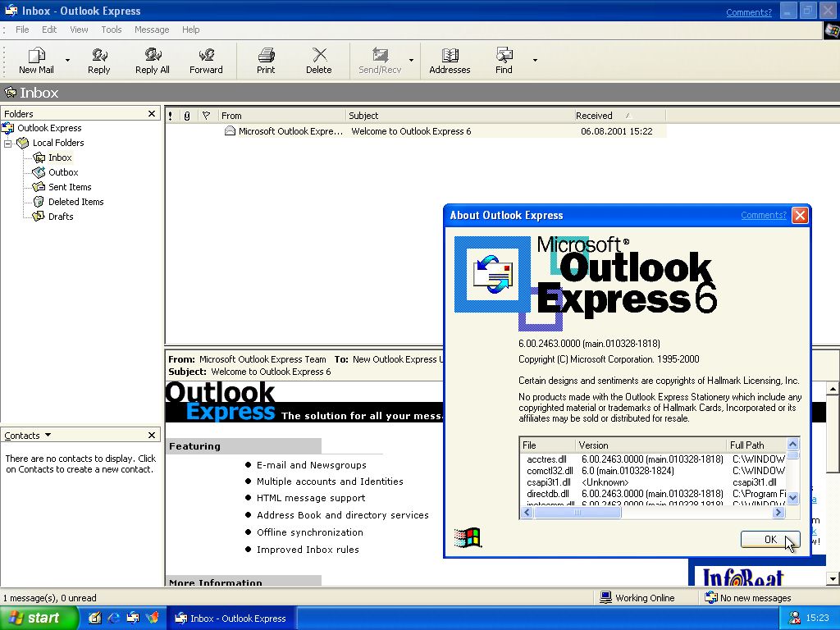Click the Delete toolbar icon
This screenshot has width=840, height=630.
319,56
